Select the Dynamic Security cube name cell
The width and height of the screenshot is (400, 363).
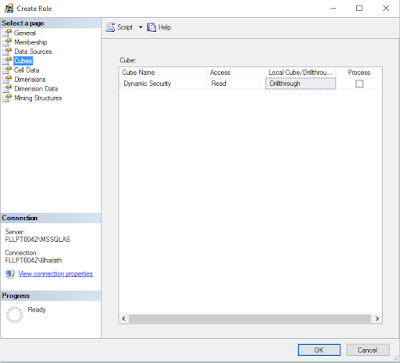pyautogui.click(x=163, y=84)
